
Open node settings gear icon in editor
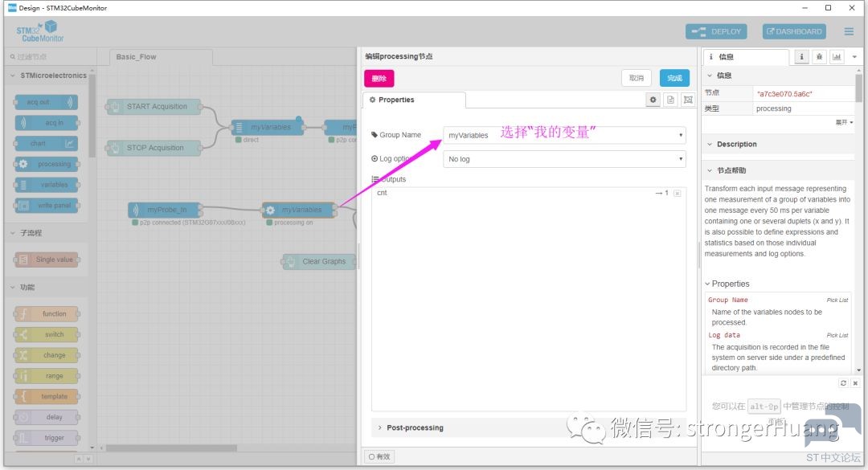(653, 100)
